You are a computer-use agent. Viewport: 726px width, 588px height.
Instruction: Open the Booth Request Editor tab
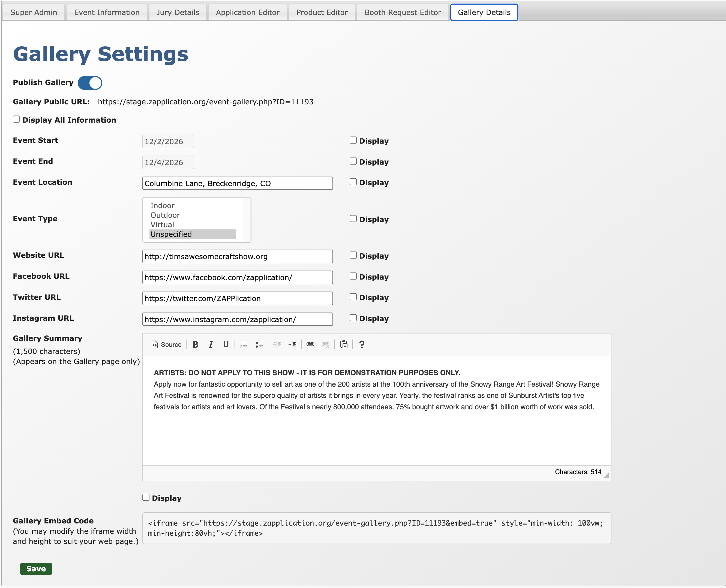(402, 13)
